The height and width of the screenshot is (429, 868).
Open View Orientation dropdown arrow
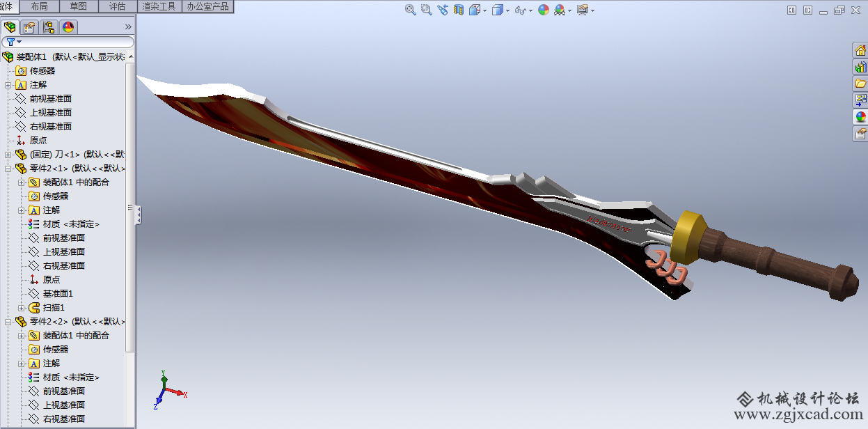pos(484,10)
